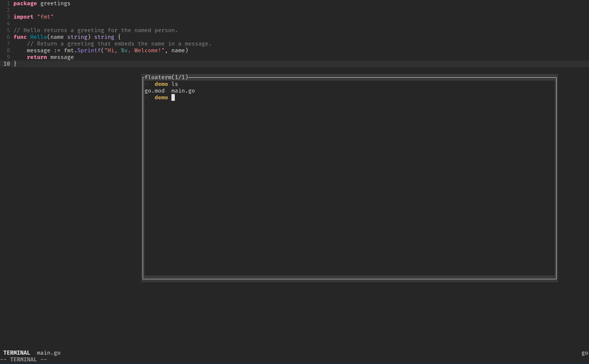
Task: Click line number 1 in the gutter
Action: (8, 3)
